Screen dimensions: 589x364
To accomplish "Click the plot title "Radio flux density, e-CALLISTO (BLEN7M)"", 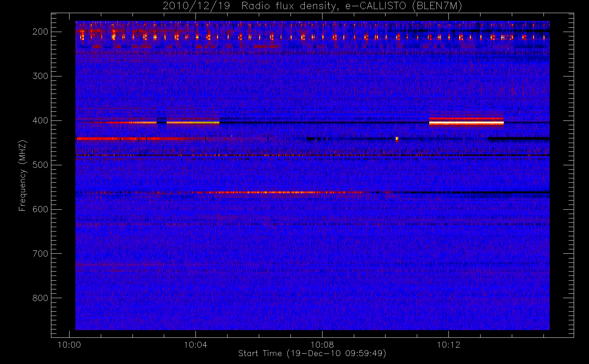I will tap(352, 6).
